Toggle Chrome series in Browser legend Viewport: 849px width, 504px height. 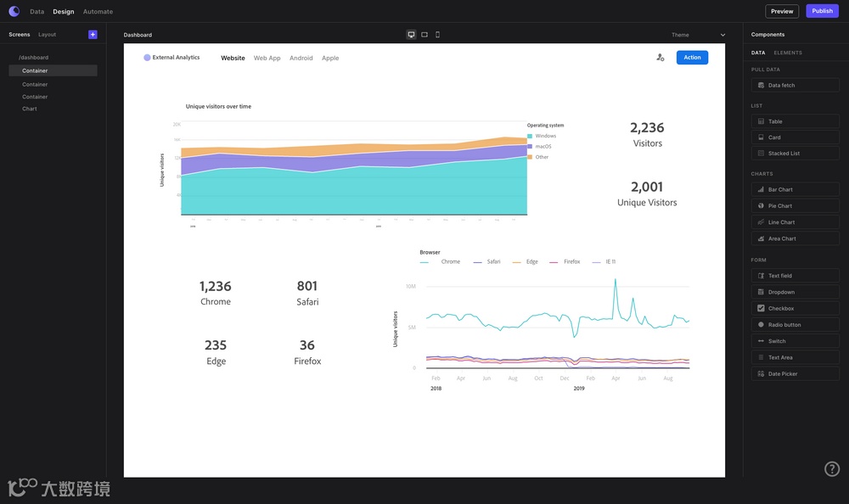coord(440,262)
